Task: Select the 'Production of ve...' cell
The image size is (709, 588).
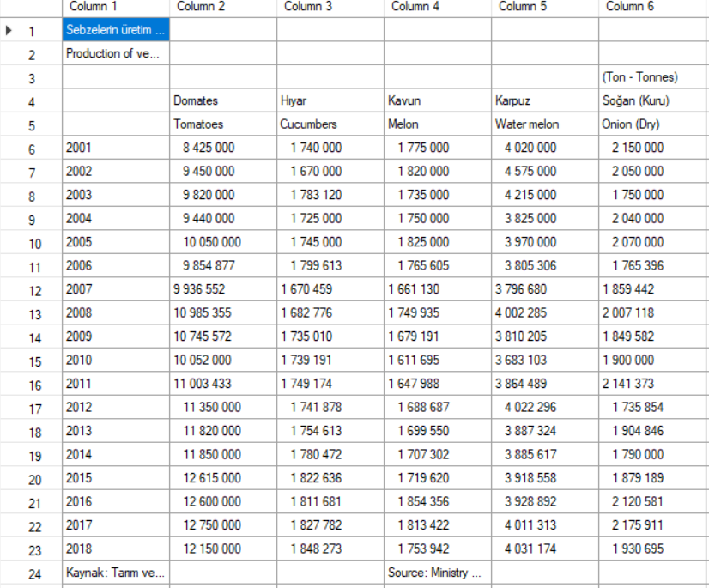Action: pyautogui.click(x=116, y=53)
